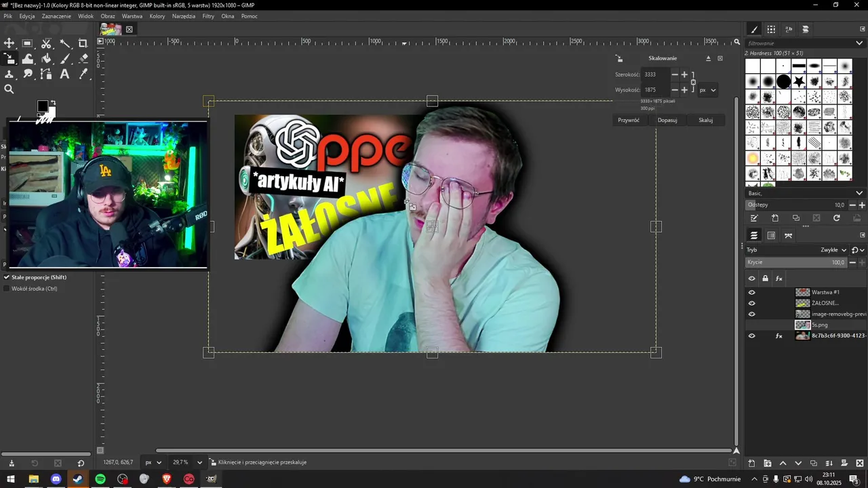Toggle visibility of Warstwa #1 layer
This screenshot has width=868, height=488.
pos(751,292)
